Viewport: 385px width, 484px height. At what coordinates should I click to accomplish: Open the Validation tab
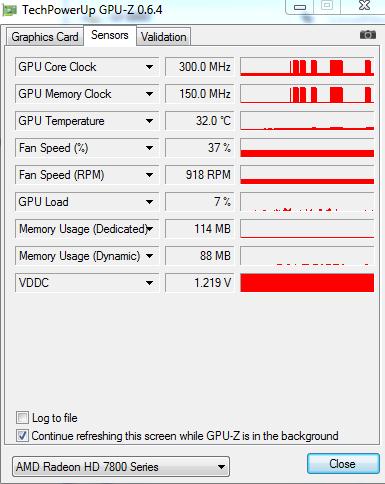[x=164, y=37]
